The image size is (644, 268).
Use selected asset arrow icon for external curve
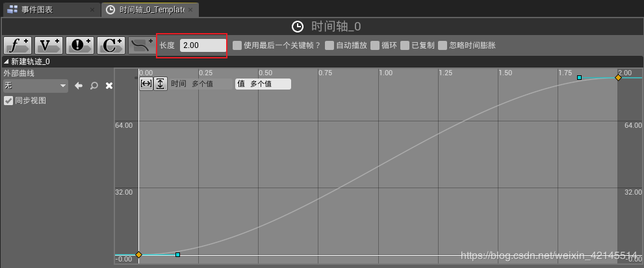(79, 86)
